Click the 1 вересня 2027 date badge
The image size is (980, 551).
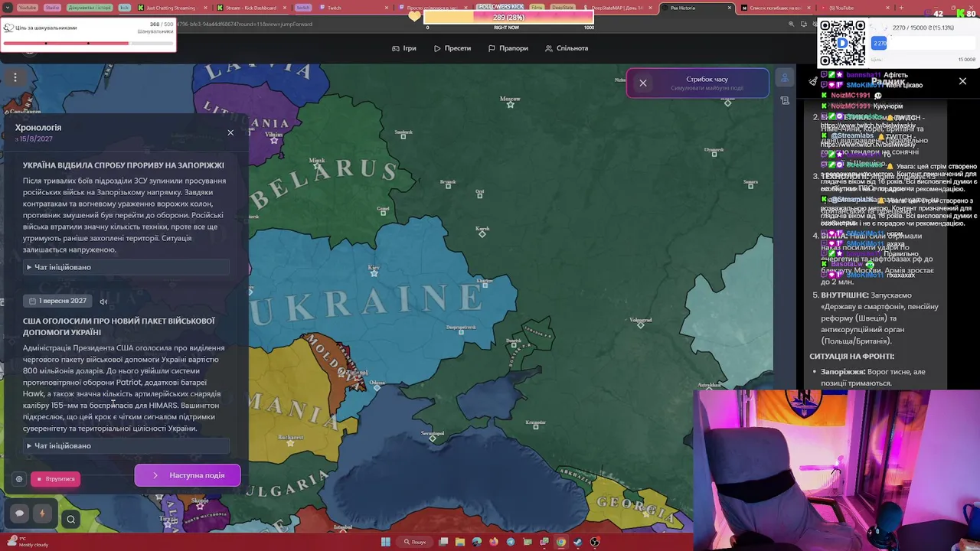click(x=57, y=301)
